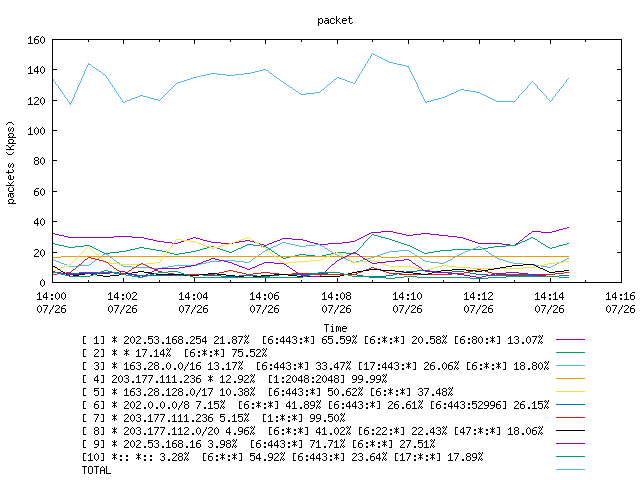Select legend entry [ 1] 202.53.168.254 21.87%
The width and height of the screenshot is (640, 480).
click(x=312, y=340)
